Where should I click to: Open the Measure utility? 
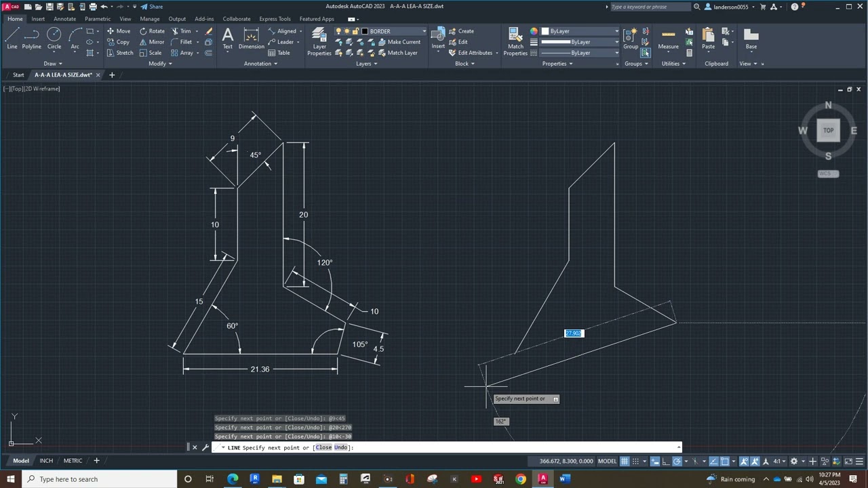click(668, 38)
